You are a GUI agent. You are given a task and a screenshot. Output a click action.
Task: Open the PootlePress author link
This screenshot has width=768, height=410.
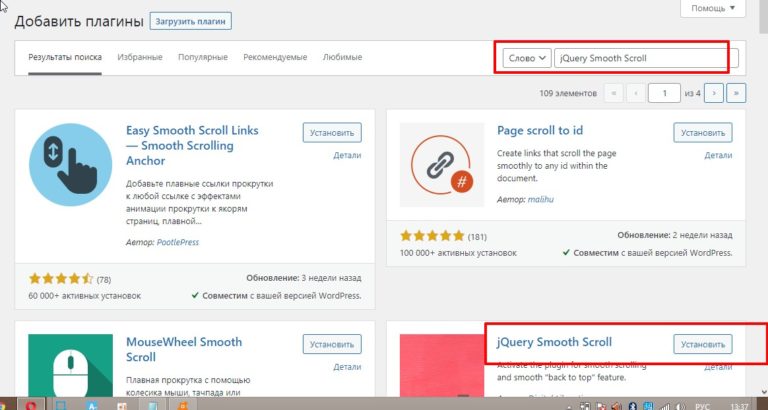178,242
